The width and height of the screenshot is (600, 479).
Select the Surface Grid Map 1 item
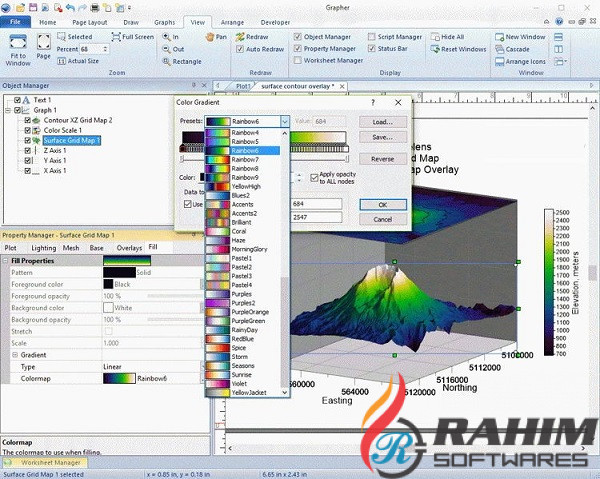tap(72, 140)
